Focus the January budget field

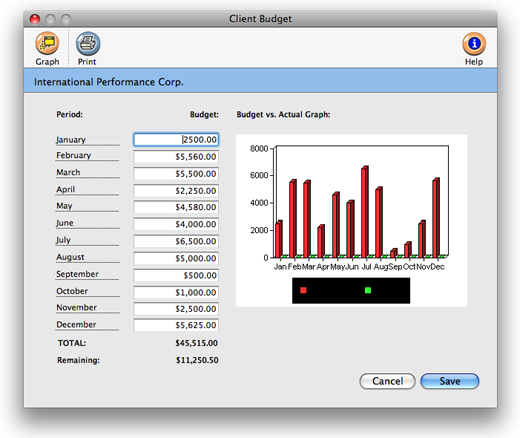tap(176, 139)
